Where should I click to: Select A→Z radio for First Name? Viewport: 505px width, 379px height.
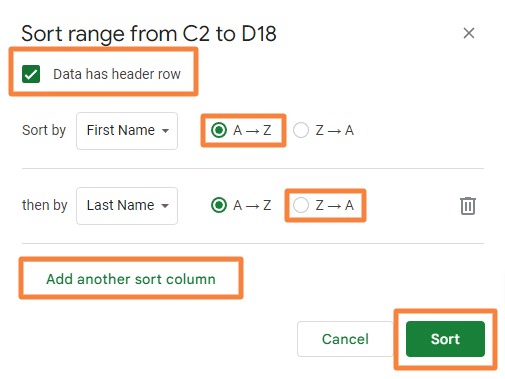pos(219,130)
